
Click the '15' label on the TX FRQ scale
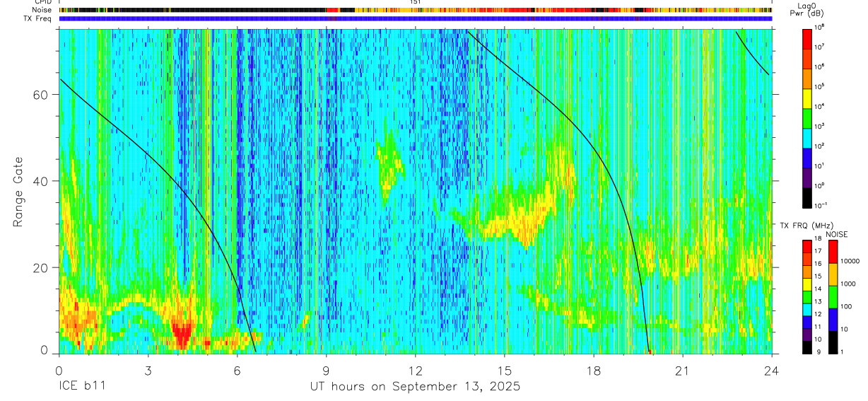point(819,277)
